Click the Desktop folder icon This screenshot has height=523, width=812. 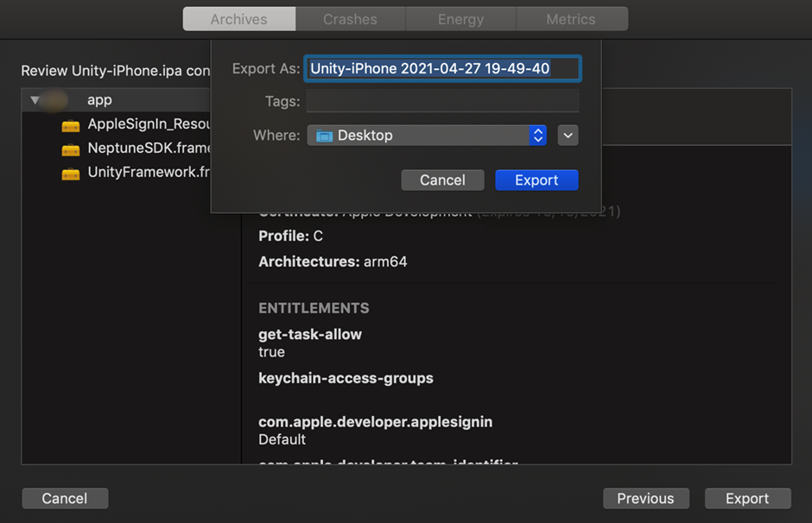click(324, 135)
